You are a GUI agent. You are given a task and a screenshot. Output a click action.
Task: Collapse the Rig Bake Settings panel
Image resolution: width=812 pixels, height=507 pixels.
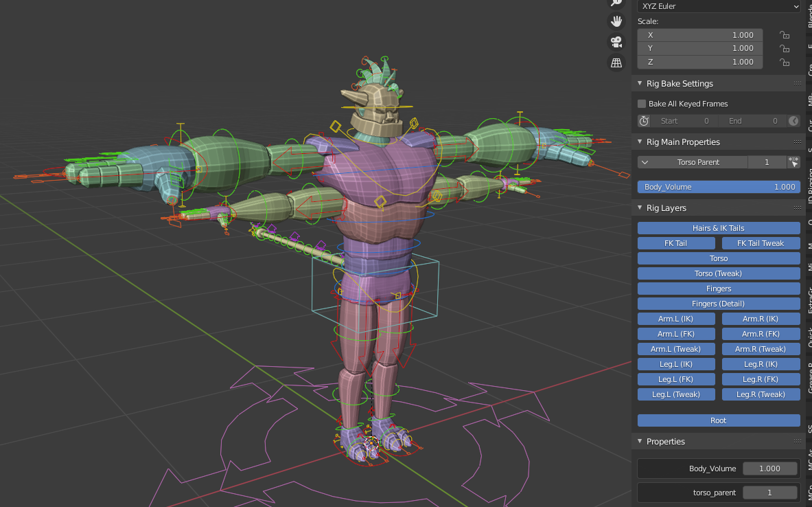640,83
